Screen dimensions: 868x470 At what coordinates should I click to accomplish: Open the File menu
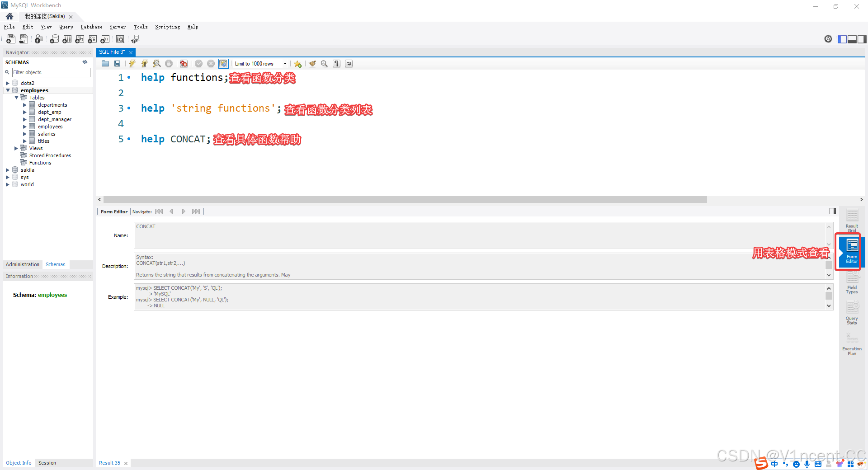click(9, 27)
